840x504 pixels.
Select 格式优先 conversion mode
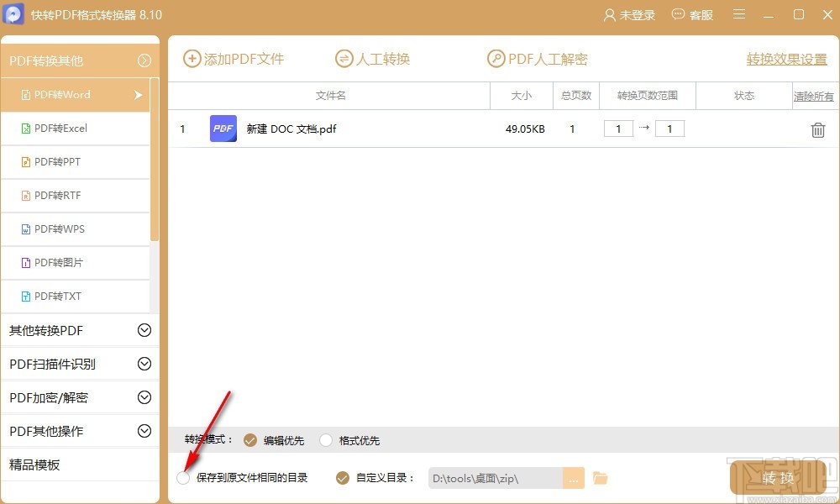coord(325,439)
